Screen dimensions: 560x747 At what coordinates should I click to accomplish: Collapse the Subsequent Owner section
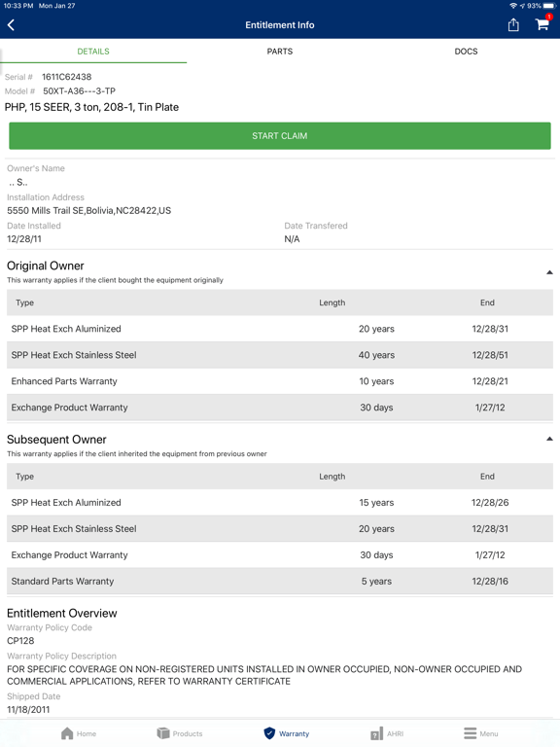pyautogui.click(x=549, y=439)
